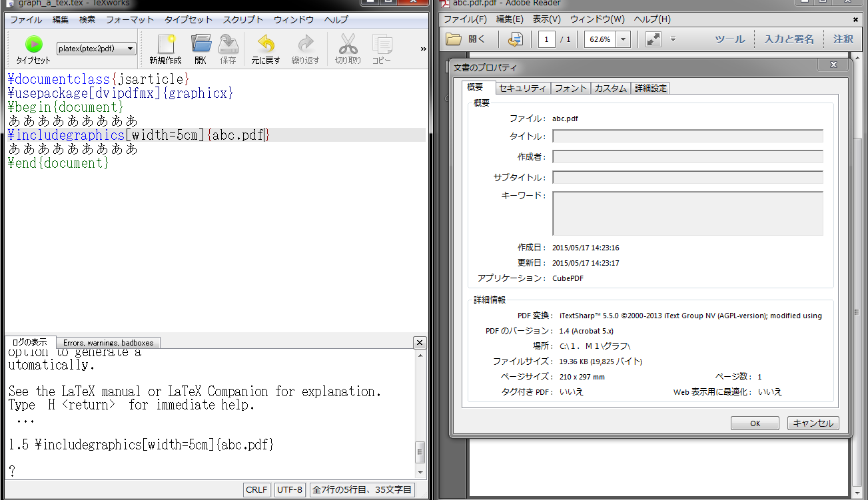The image size is (868, 500).
Task: Close the 文書のプロパティ dialog
Action: 833,65
